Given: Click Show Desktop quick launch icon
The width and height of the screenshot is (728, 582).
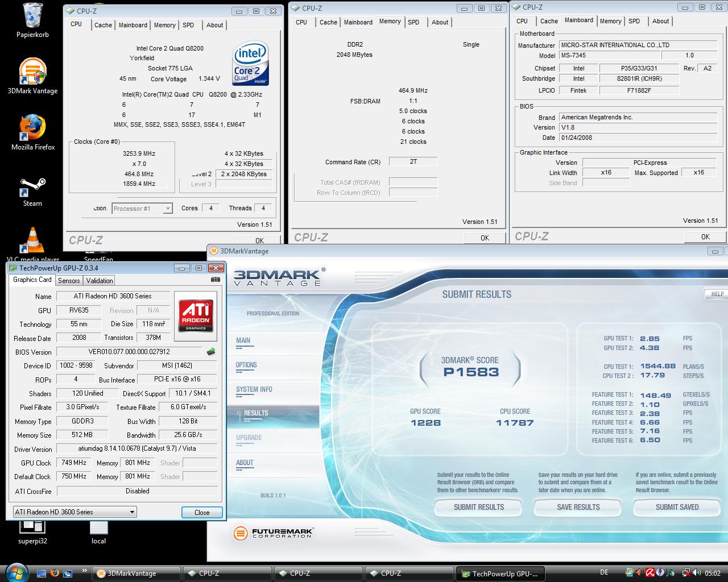Looking at the screenshot, I should coord(42,573).
